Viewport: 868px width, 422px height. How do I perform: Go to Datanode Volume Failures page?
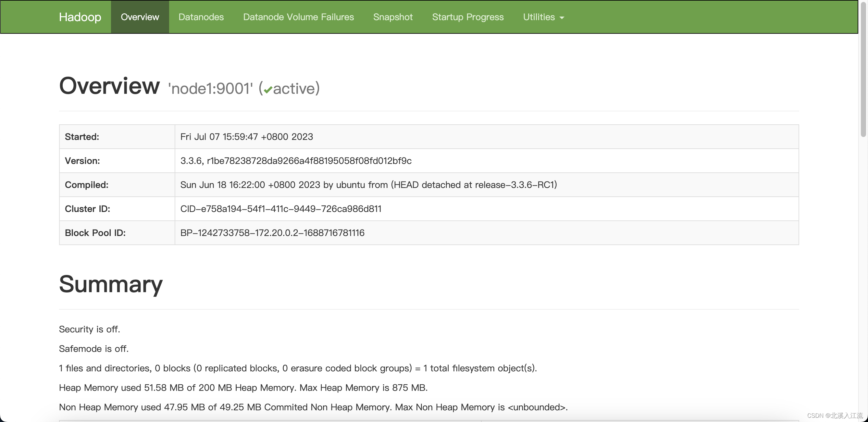[298, 17]
